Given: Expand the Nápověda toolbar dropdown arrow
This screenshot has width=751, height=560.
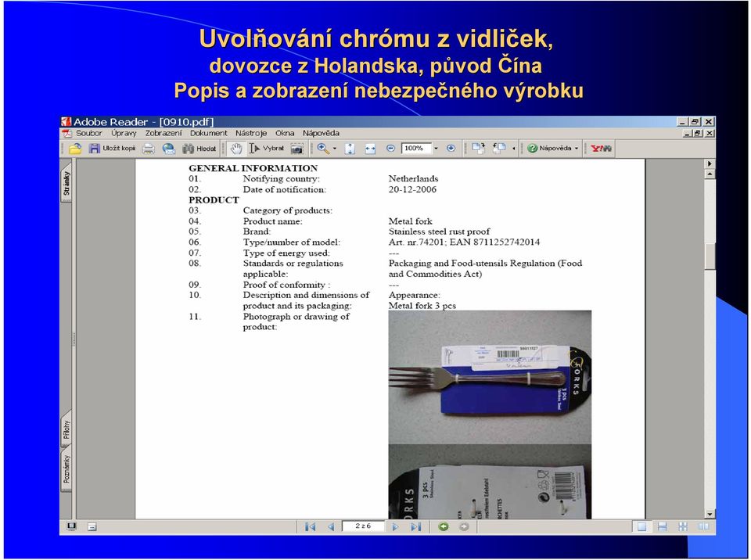Looking at the screenshot, I should coord(577,149).
